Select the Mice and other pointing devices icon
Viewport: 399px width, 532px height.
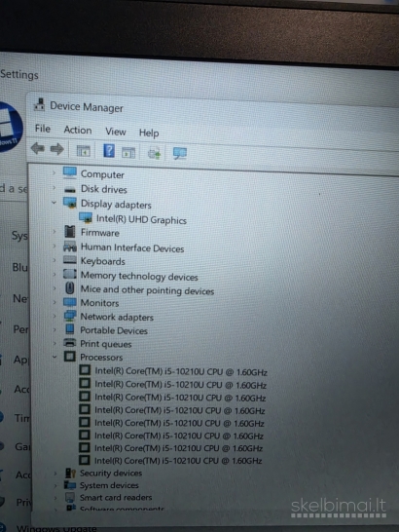(x=69, y=288)
